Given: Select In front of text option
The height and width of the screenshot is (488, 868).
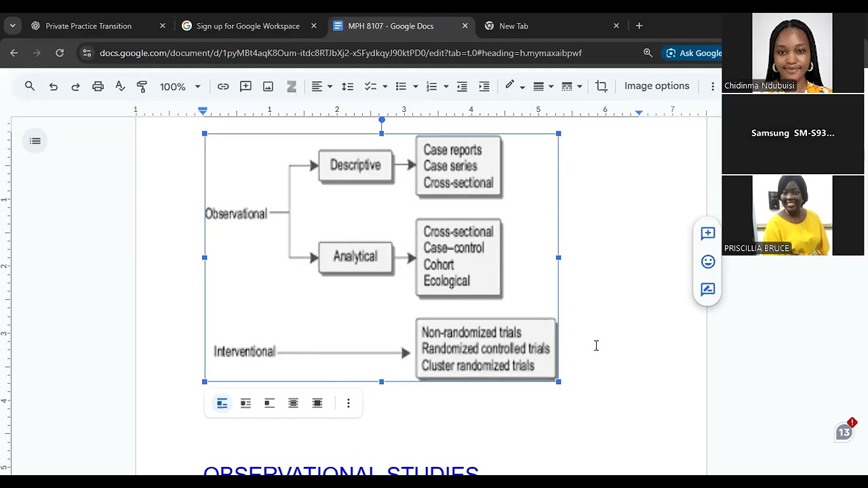Looking at the screenshot, I should pos(317,403).
